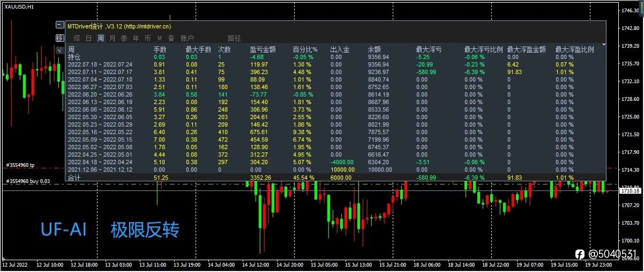Click the 盈亏金额 column header
The height and width of the screenshot is (272, 644).
(x=263, y=49)
